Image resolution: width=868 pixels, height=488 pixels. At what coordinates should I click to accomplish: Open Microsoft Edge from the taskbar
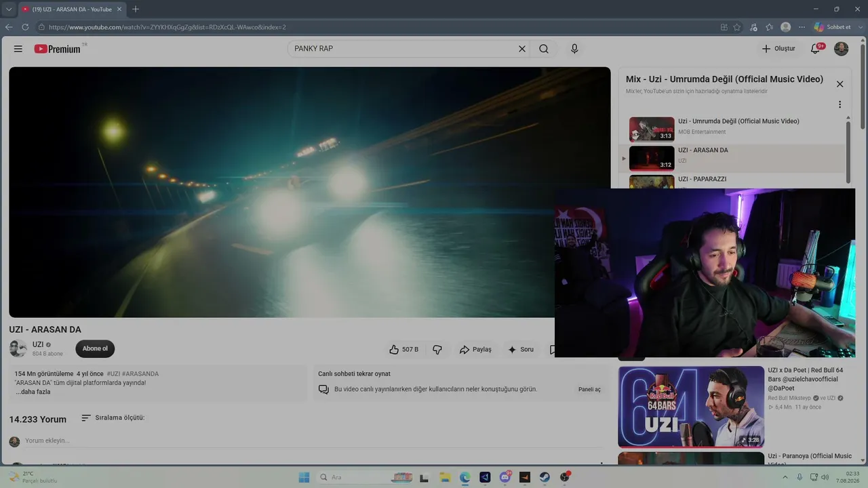(465, 477)
